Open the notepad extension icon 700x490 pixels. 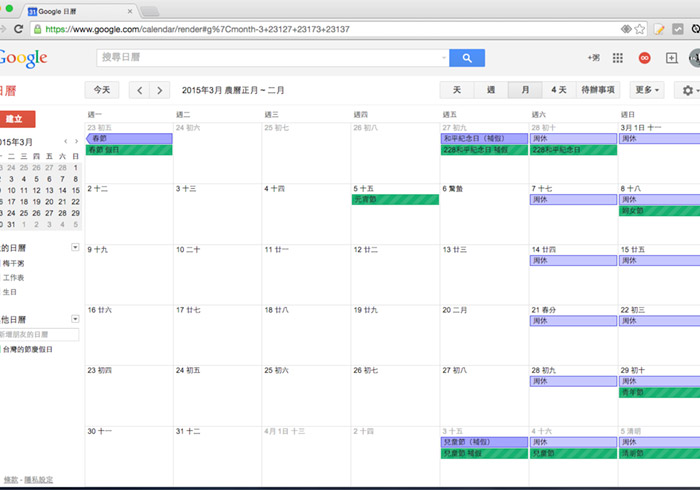tap(659, 29)
